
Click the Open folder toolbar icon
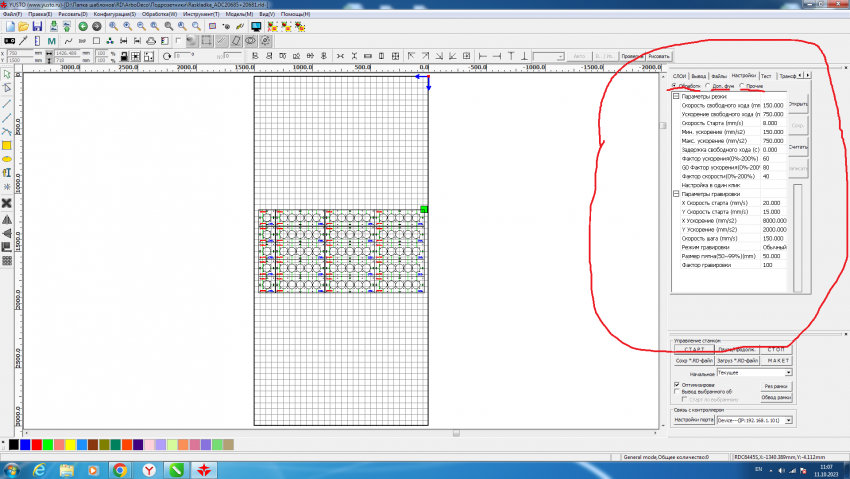(22, 26)
